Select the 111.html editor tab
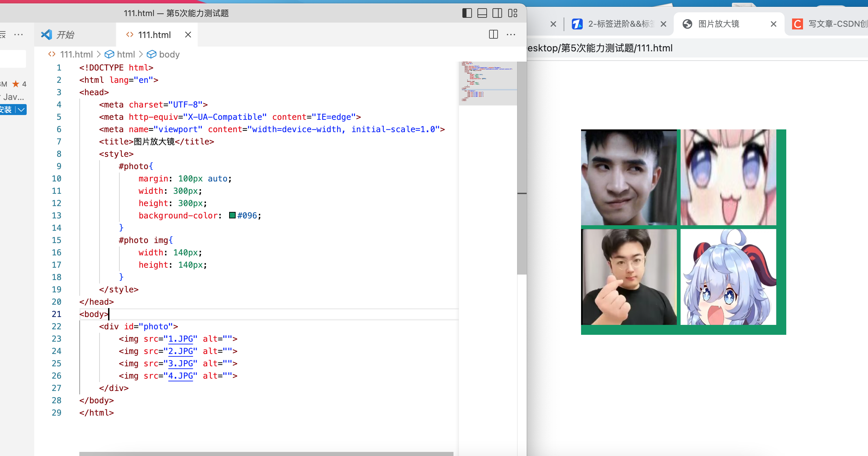Screen dimensions: 868x456 tap(157, 35)
